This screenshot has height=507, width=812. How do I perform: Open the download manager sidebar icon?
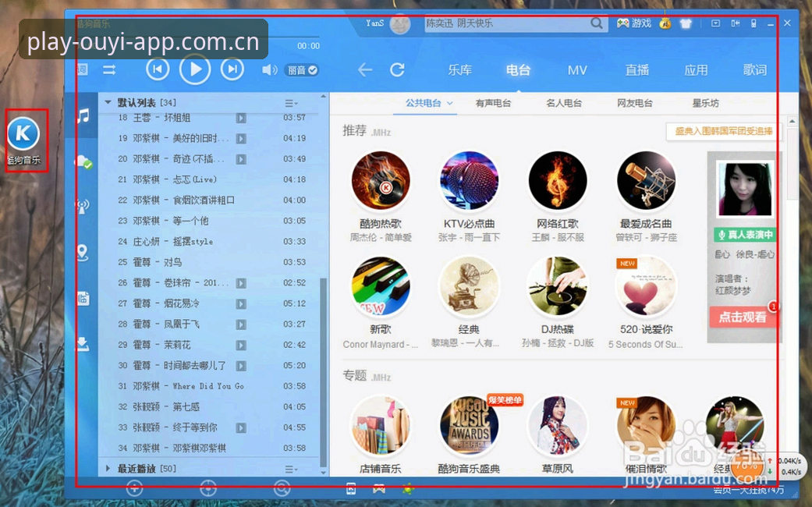(83, 343)
